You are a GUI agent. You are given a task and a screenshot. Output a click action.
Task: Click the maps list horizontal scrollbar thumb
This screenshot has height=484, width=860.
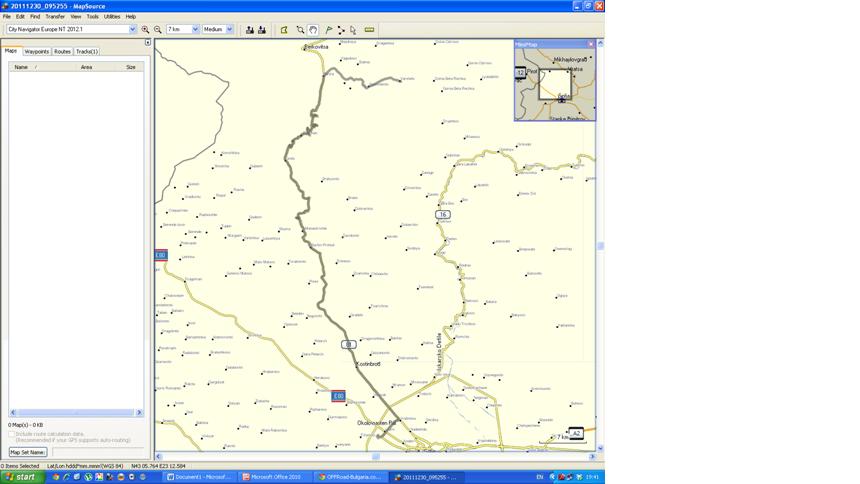click(x=76, y=413)
